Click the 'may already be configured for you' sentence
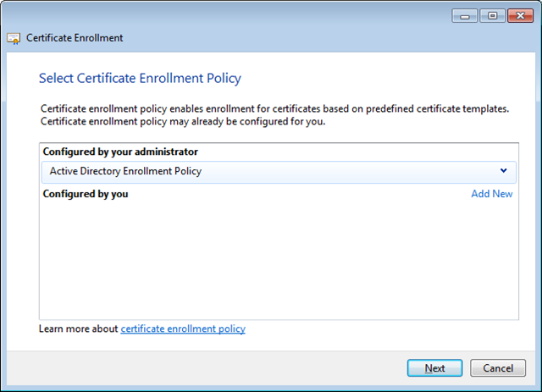Viewport: 542px width, 392px height. (182, 122)
